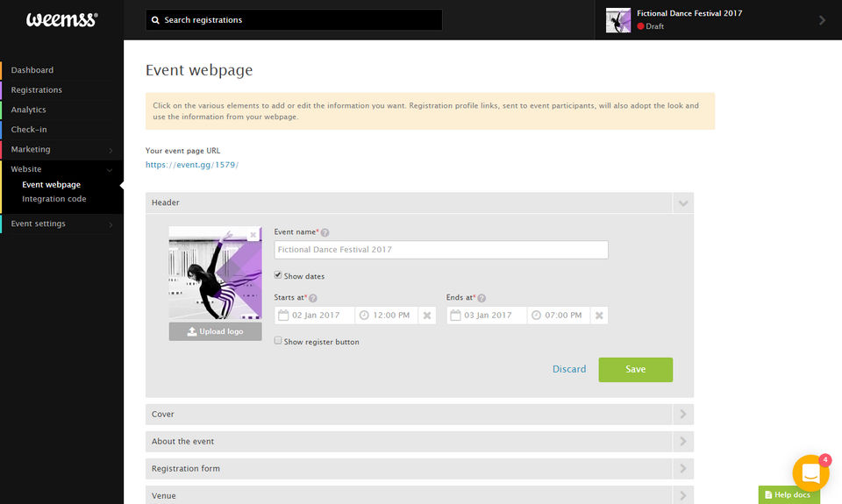Click the Fictional Dance Festival 2017 title
Screen dimensions: 842x504
[689, 13]
